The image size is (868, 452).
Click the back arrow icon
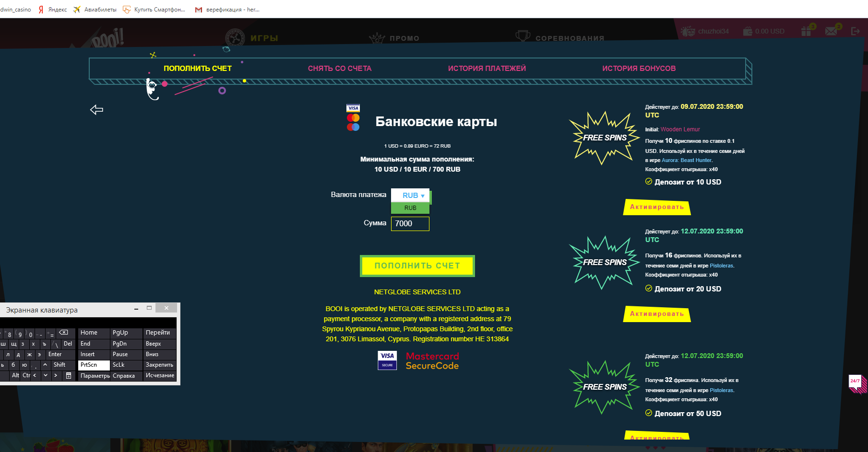(96, 110)
